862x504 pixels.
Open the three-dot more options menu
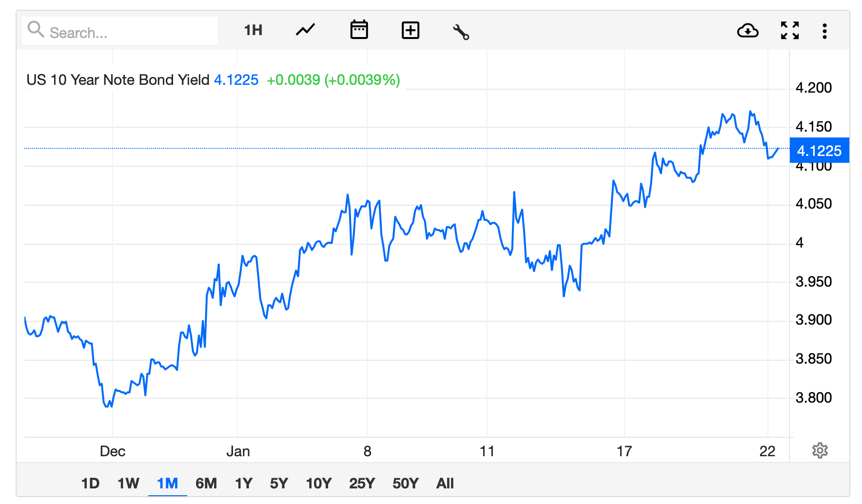click(x=824, y=31)
